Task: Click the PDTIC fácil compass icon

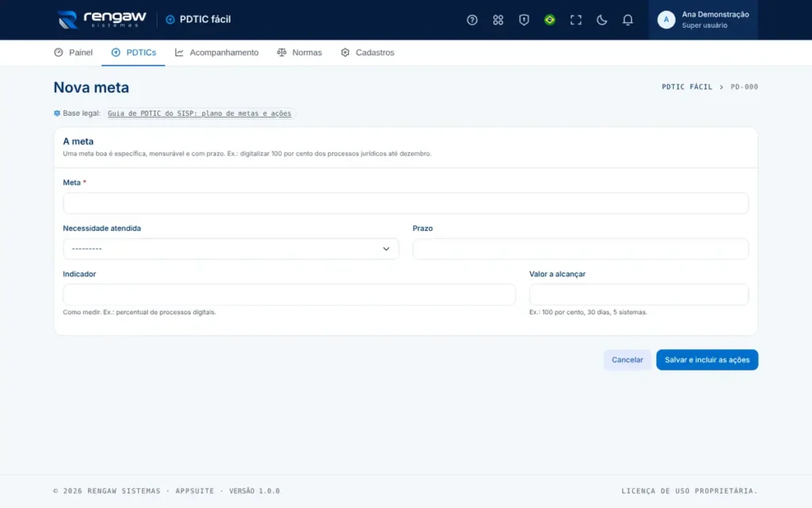Action: [170, 20]
